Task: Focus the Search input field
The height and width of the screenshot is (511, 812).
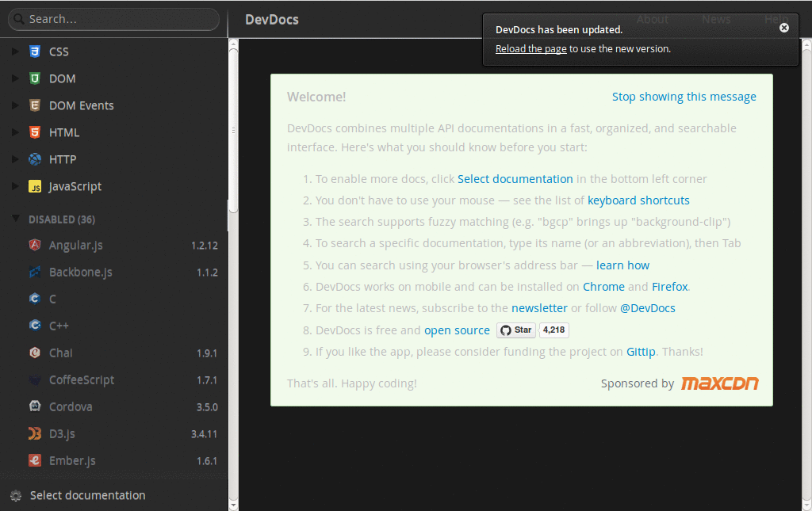Action: pos(114,19)
